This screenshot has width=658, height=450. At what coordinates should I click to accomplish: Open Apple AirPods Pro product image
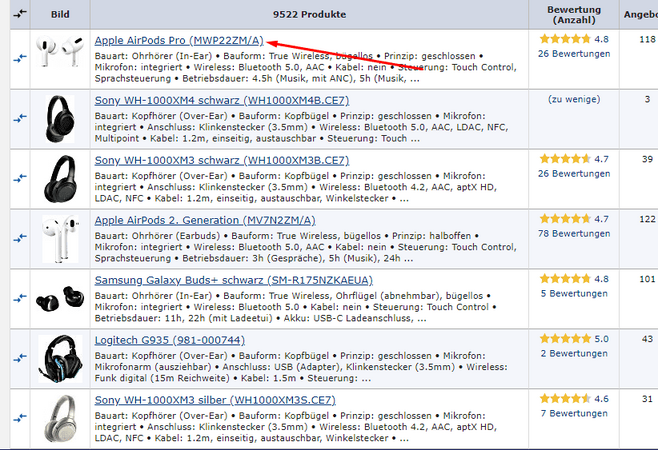pos(60,51)
